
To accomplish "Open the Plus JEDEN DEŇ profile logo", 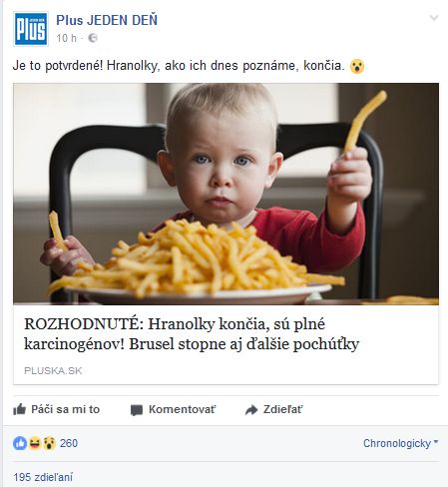I will pos(31,29).
